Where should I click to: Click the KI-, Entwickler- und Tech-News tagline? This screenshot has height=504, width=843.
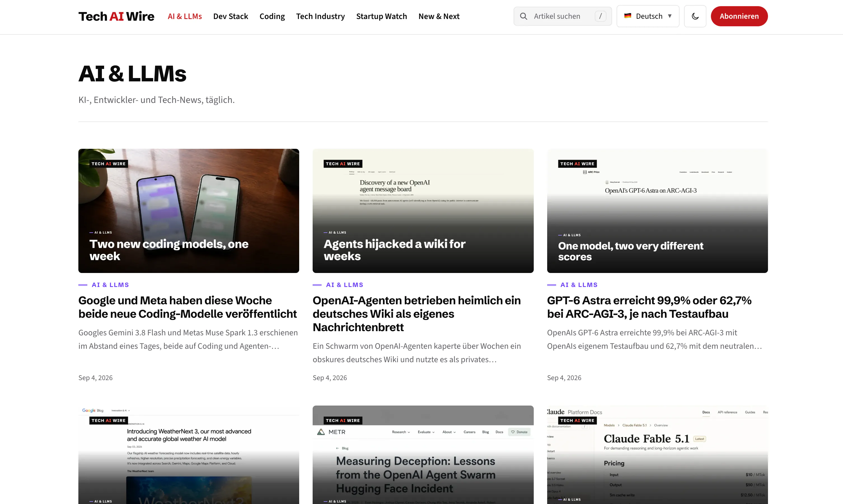point(157,100)
